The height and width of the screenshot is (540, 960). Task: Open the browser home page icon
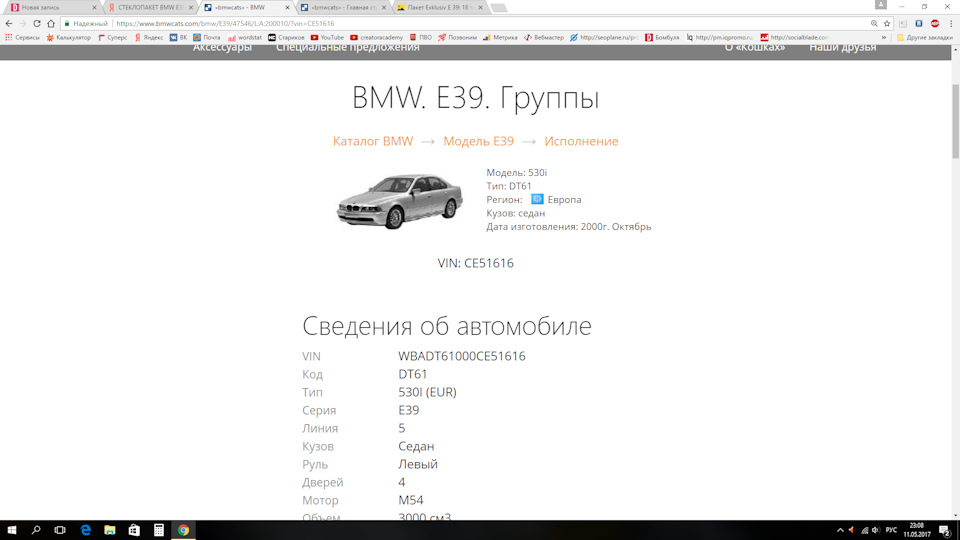point(51,23)
